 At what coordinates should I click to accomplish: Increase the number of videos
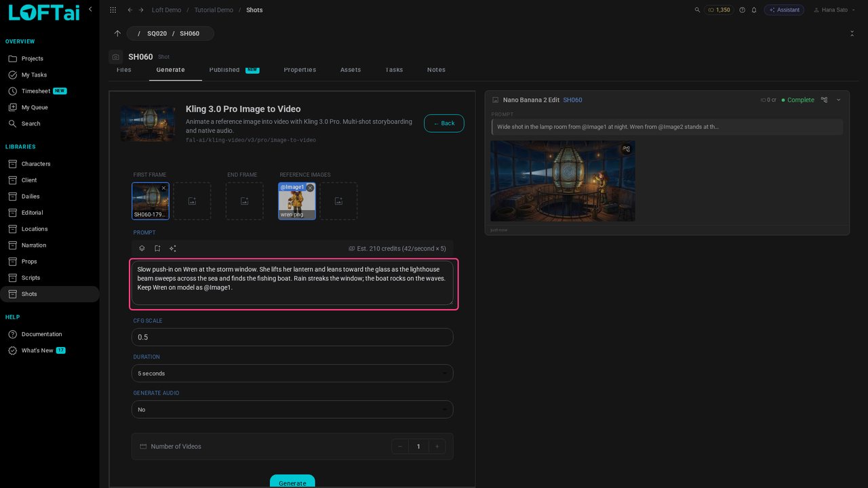(437, 447)
